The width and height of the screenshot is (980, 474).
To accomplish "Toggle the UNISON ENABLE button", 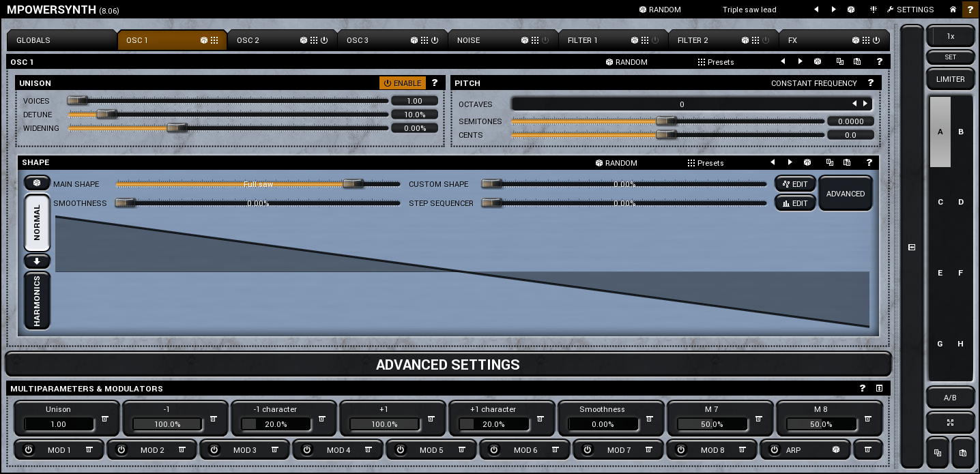I will [403, 83].
